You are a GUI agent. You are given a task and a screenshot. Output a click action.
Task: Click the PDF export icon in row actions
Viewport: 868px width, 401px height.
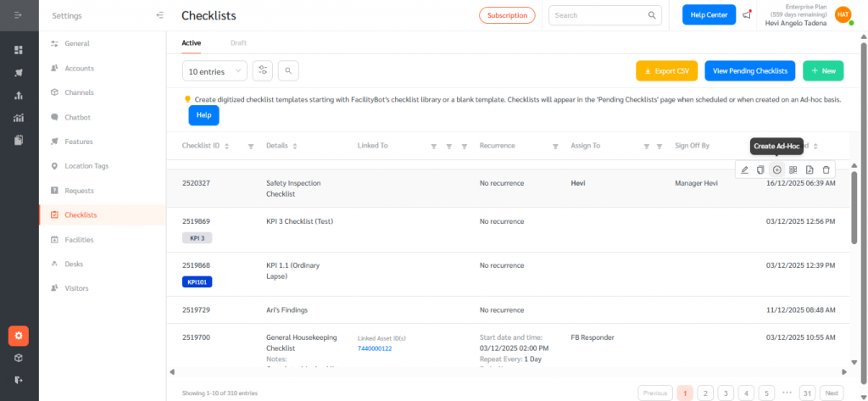coord(810,170)
